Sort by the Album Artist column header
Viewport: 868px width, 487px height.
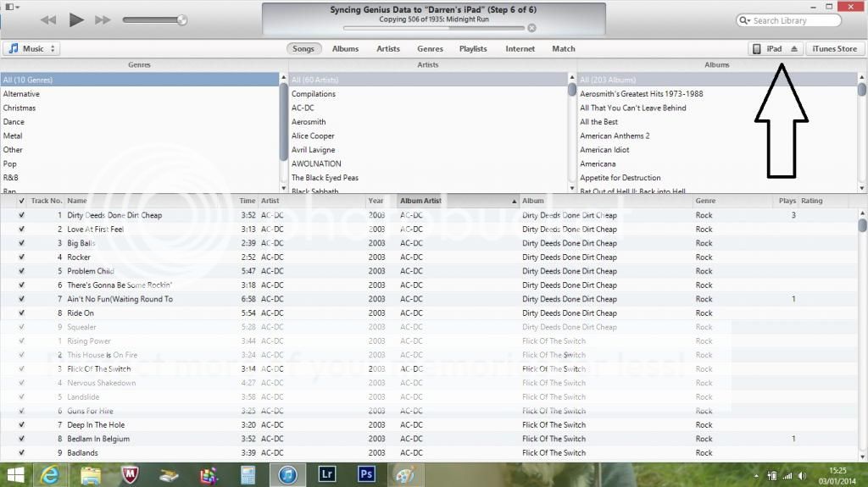458,201
